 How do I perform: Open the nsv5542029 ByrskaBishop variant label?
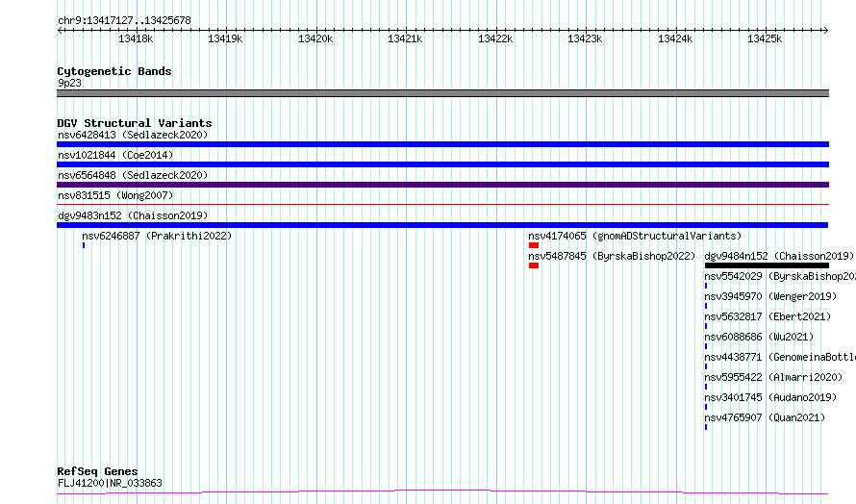coord(780,276)
